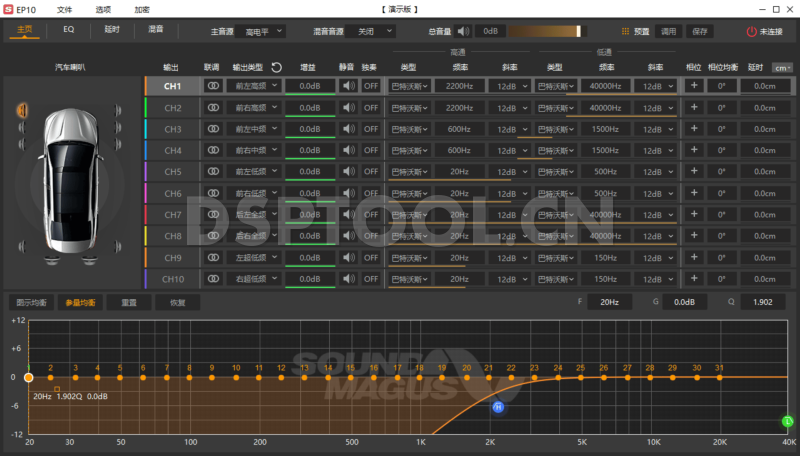Viewport: 800px width, 456px height.
Task: Toggle CH1 solo OFF button
Action: 371,86
